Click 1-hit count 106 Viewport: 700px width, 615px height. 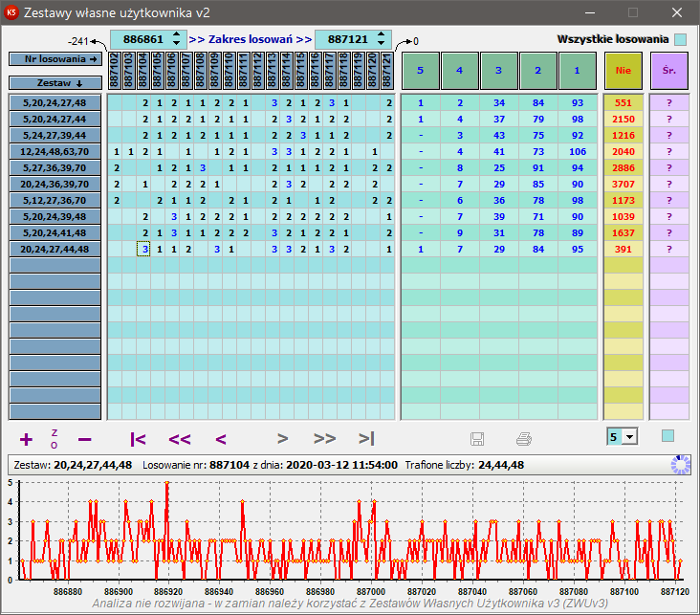click(578, 152)
